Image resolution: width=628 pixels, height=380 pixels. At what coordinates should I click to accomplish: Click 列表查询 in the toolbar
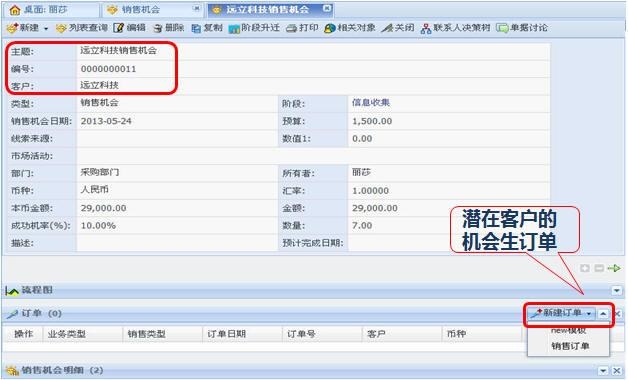82,28
